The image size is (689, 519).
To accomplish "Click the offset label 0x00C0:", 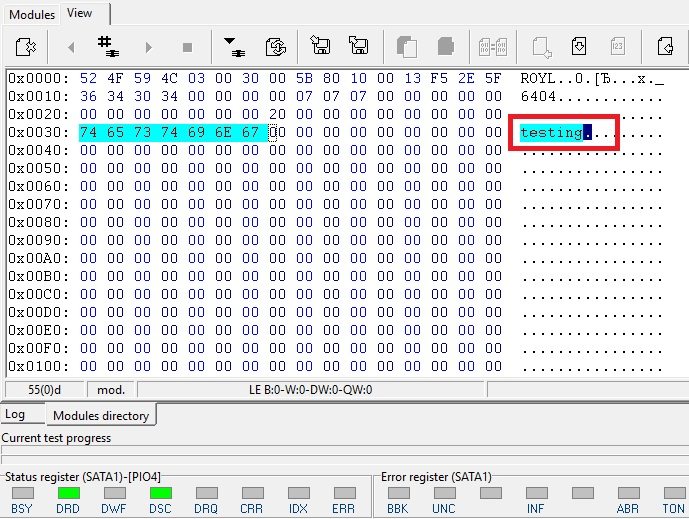I will 39,294.
